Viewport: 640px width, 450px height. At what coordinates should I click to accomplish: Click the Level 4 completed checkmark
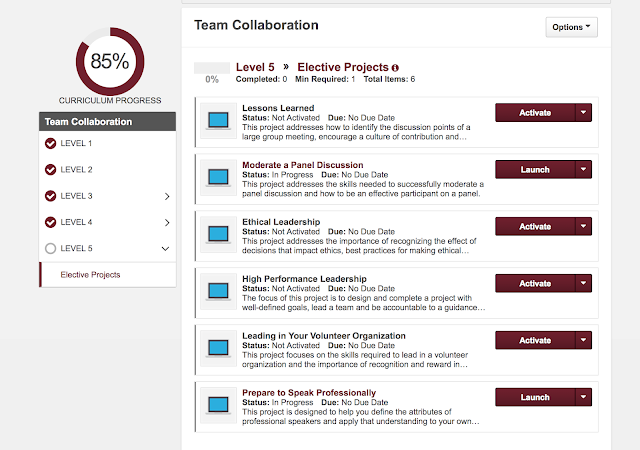[50, 222]
